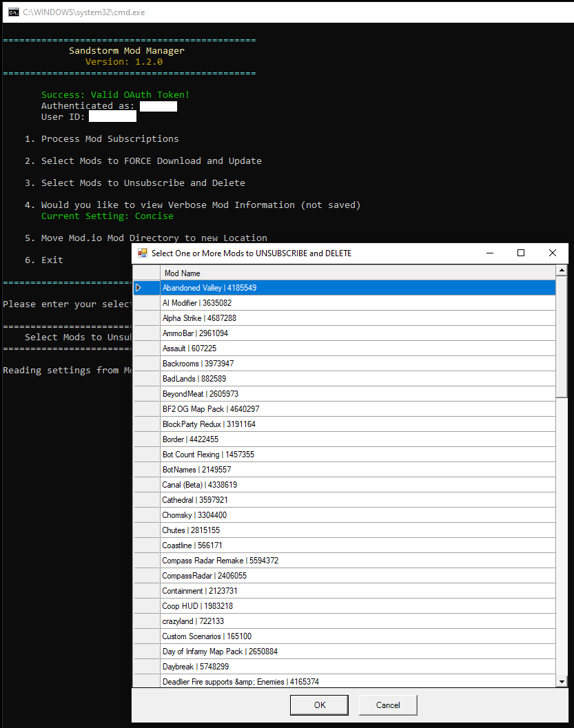
Task: Select the BF2 OG Map Pack row
Action: tap(358, 409)
